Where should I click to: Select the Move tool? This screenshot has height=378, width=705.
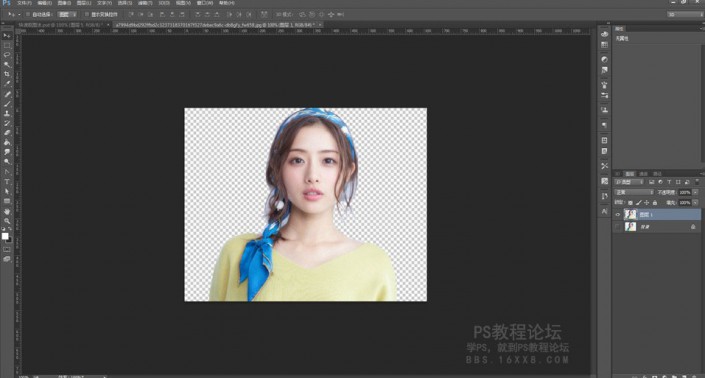click(7, 36)
